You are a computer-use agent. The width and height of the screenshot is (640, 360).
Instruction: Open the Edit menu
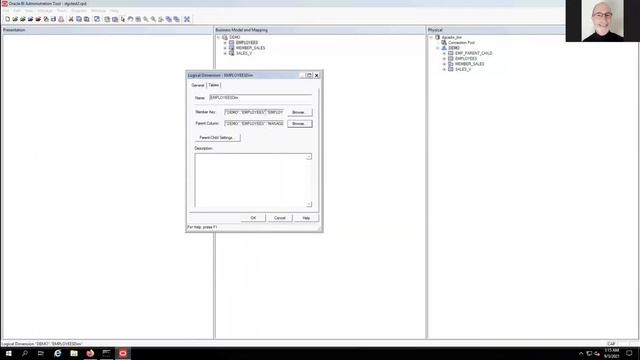click(x=17, y=11)
